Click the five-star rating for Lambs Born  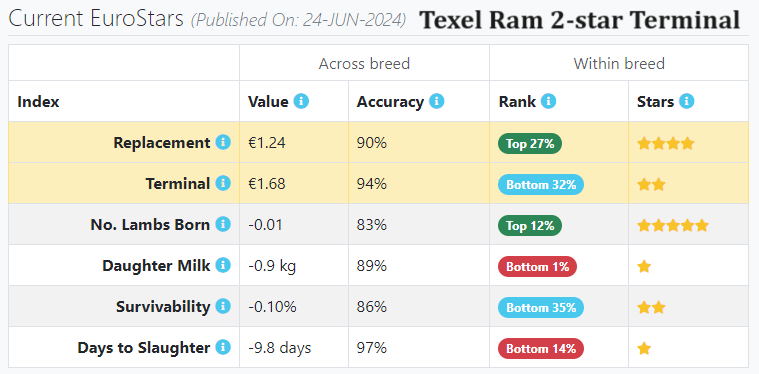pos(672,225)
